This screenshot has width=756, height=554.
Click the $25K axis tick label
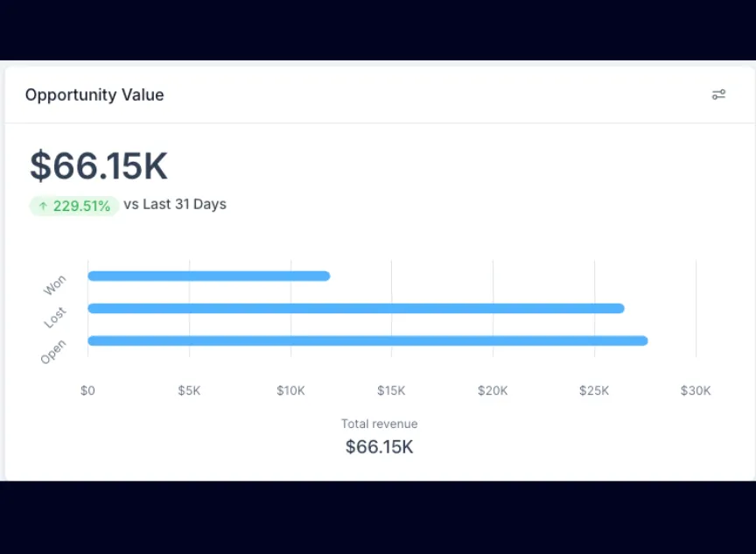pyautogui.click(x=594, y=390)
